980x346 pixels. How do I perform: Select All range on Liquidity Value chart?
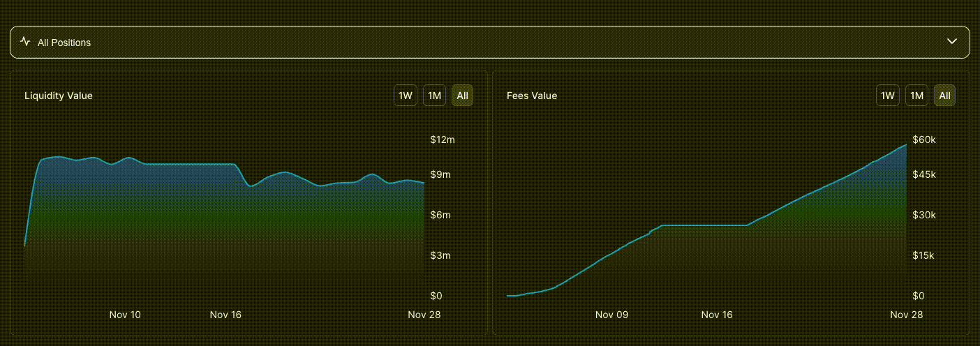(462, 96)
